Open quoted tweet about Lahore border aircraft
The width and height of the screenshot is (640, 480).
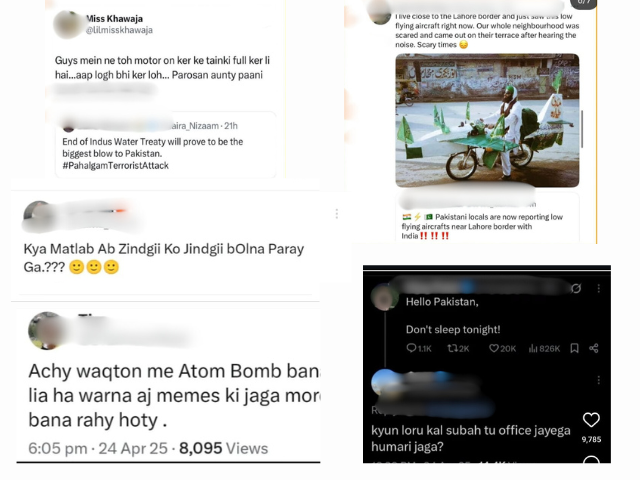(x=489, y=218)
